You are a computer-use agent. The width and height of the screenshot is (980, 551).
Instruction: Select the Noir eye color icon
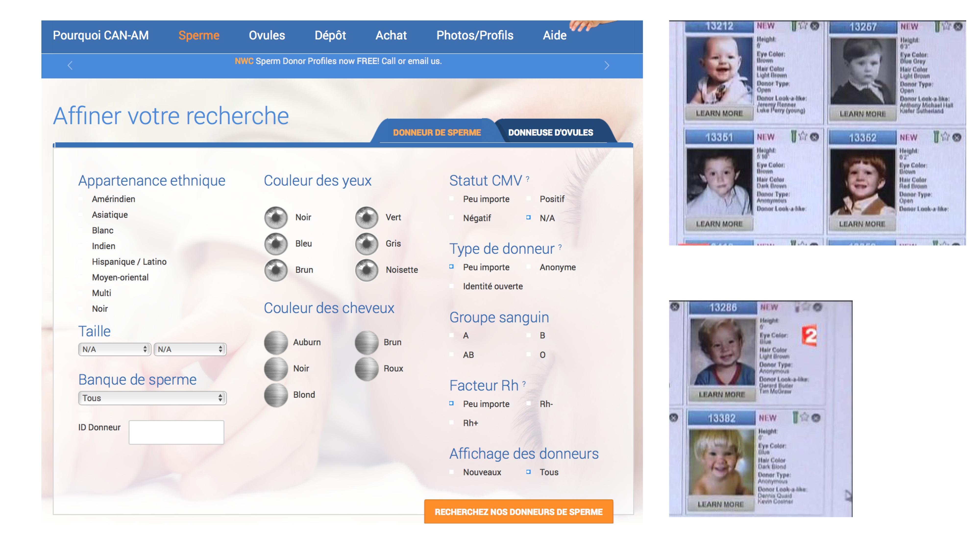tap(276, 217)
